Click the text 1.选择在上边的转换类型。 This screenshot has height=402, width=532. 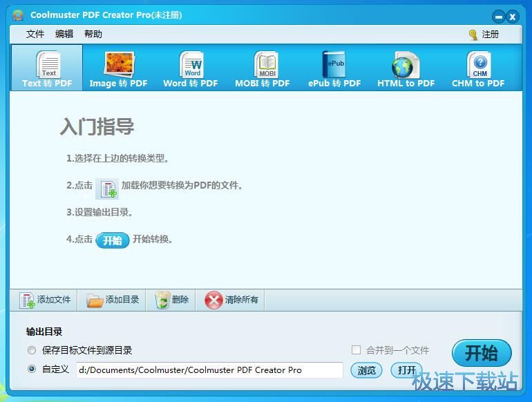tap(117, 158)
